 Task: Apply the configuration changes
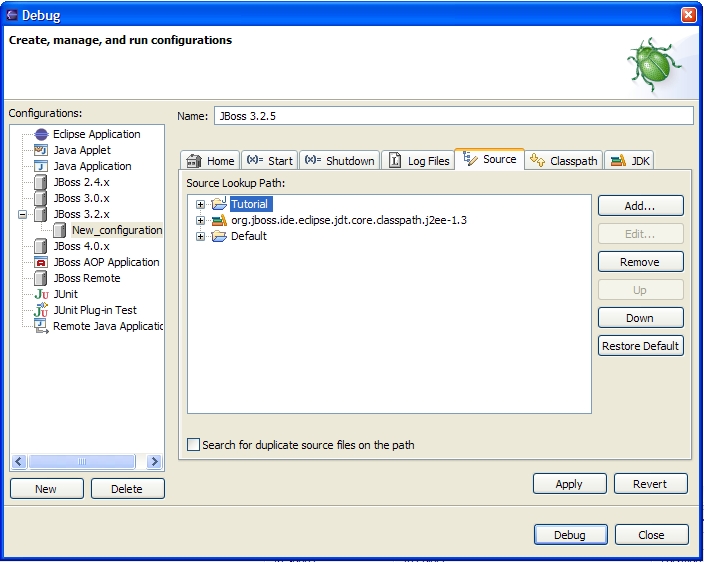coord(569,484)
